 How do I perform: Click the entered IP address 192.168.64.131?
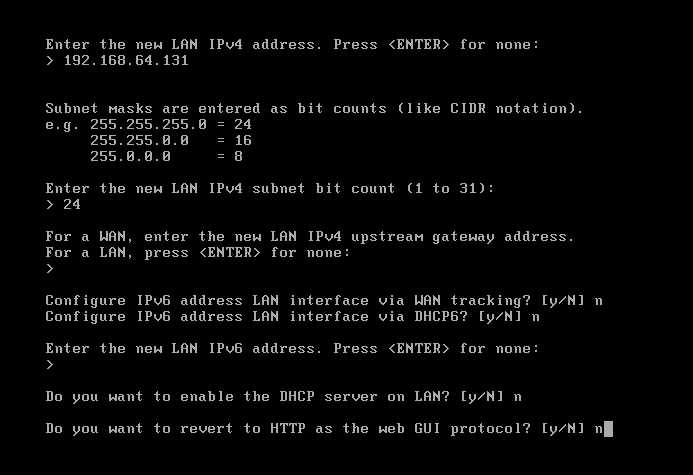tap(126, 61)
